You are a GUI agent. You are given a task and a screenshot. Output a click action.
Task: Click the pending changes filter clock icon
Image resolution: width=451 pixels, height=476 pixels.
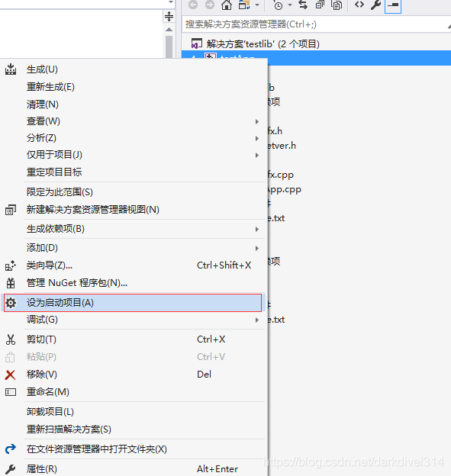point(278,5)
